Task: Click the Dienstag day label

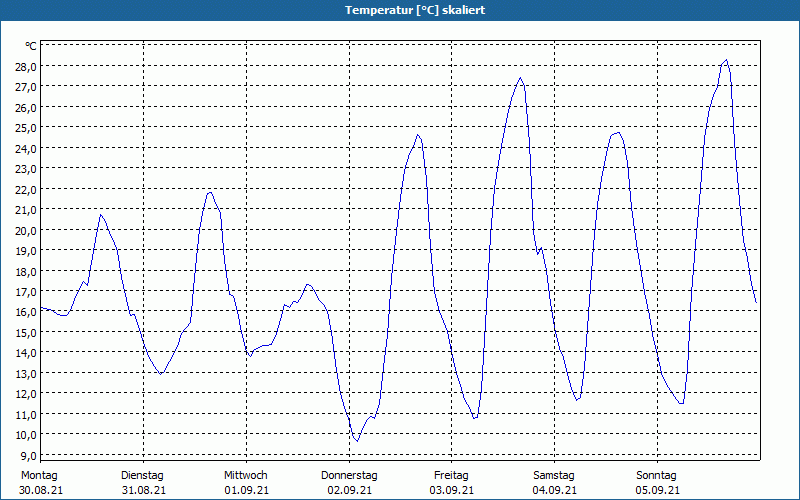Action: (142, 475)
